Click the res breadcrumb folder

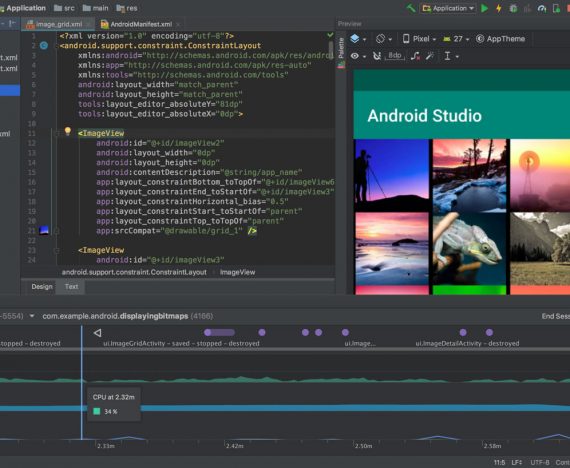coord(127,8)
